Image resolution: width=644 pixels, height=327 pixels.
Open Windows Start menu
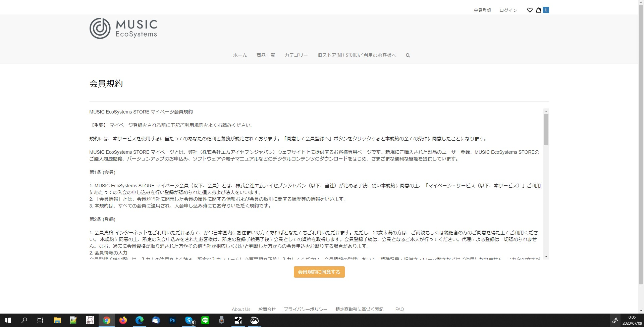click(8, 320)
